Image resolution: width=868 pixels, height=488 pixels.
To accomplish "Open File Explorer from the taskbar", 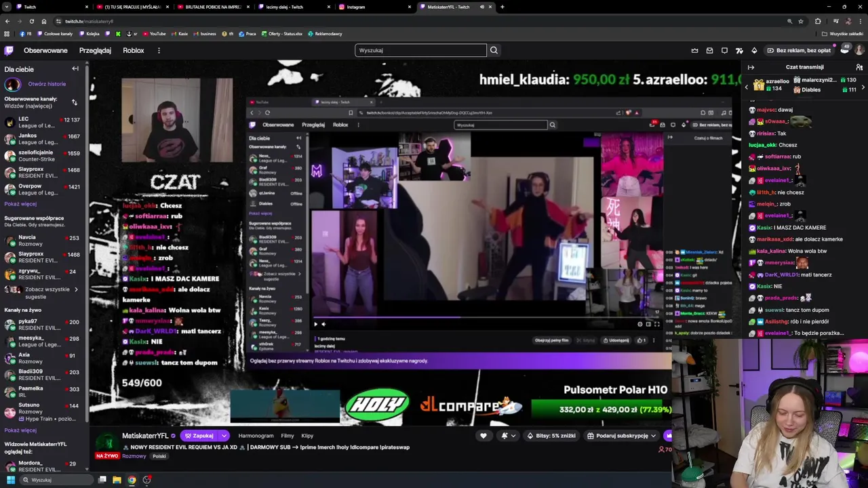I will 117,480.
